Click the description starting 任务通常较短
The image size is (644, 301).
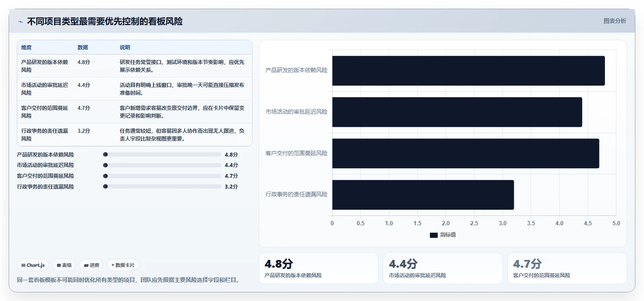[182, 134]
